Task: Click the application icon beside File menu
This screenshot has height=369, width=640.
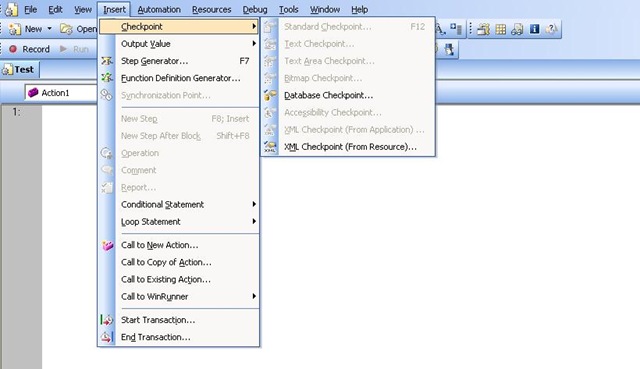Action: coord(12,9)
